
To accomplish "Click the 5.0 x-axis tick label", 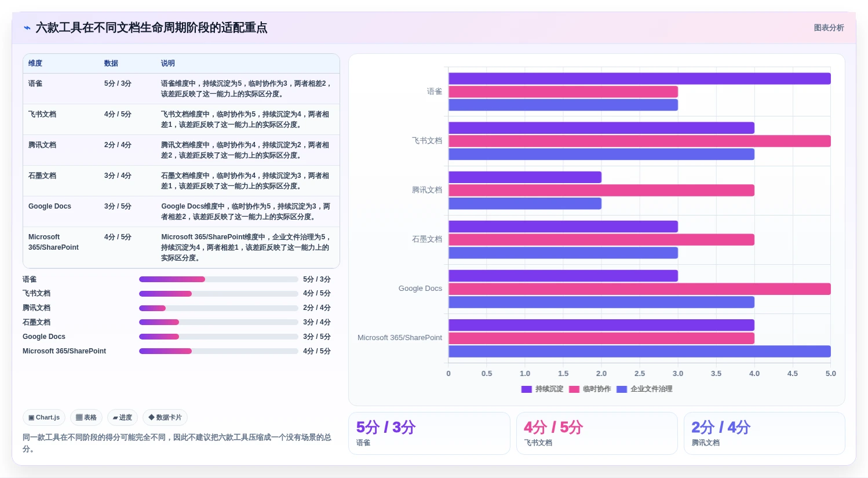I will click(x=831, y=374).
